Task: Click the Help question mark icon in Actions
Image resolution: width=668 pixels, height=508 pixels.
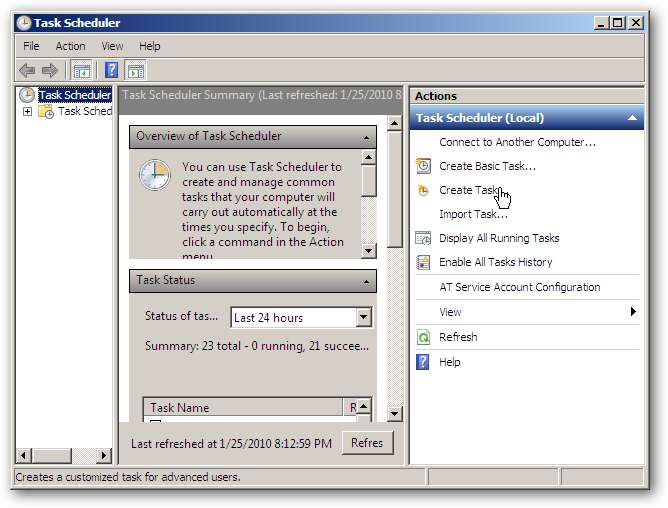Action: coord(423,362)
